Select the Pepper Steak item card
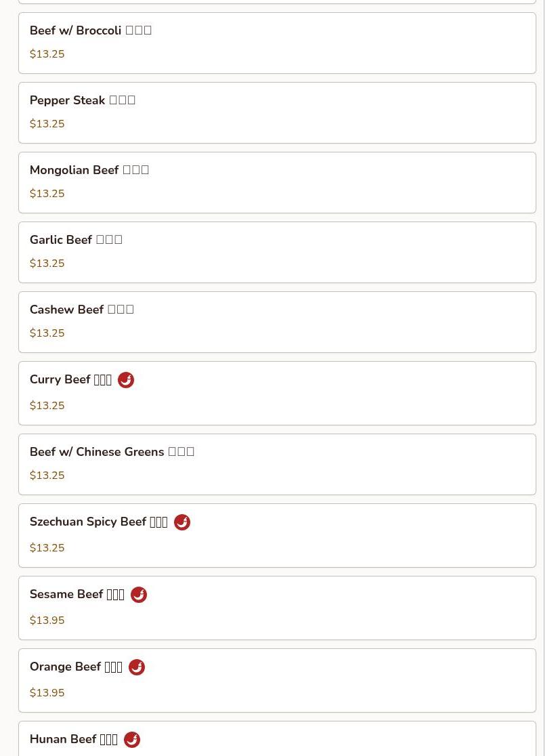The height and width of the screenshot is (756, 558). coord(277,112)
